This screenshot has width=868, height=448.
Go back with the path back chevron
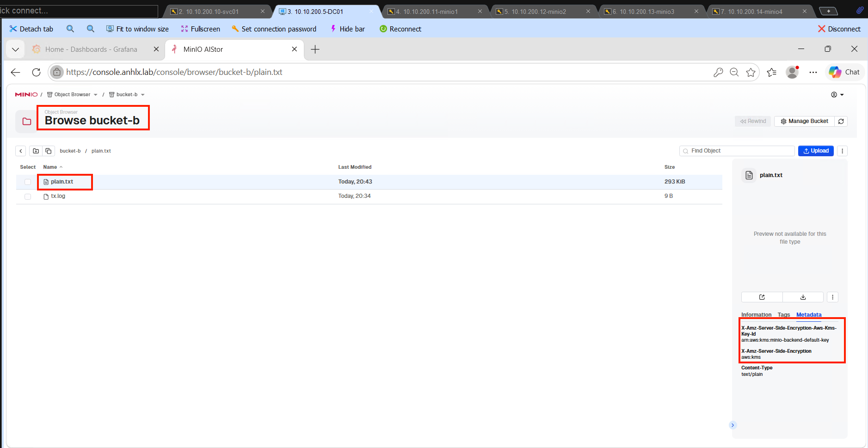pyautogui.click(x=21, y=151)
